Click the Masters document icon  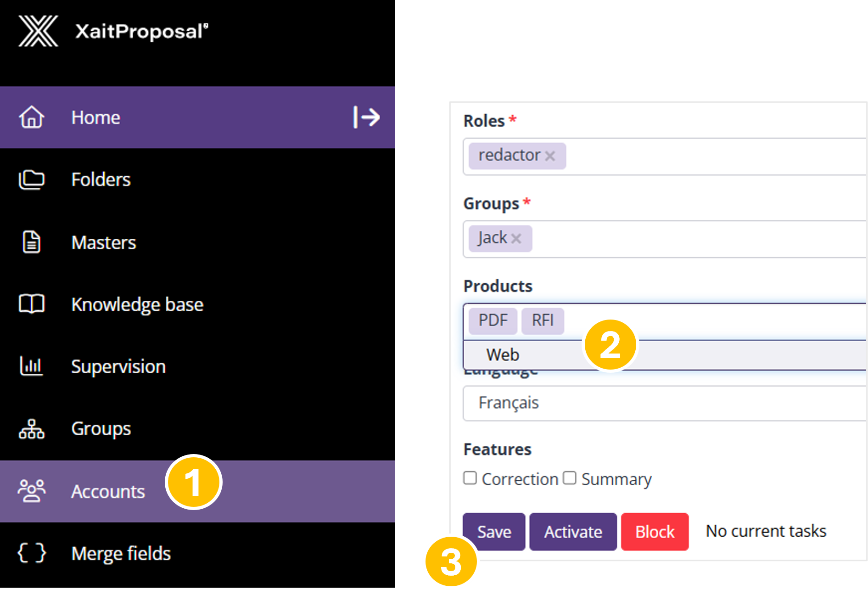(31, 242)
